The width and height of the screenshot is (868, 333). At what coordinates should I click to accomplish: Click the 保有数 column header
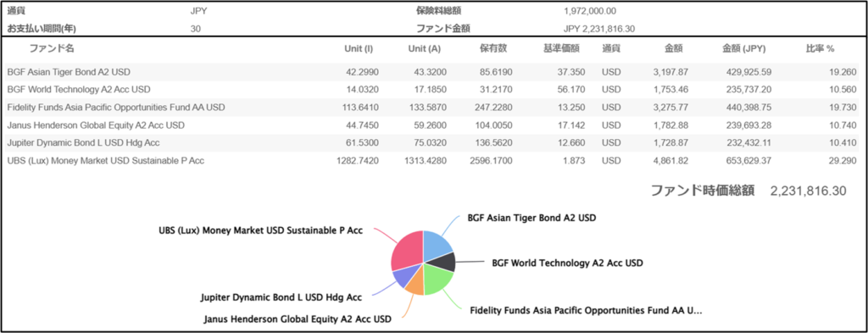(x=492, y=48)
